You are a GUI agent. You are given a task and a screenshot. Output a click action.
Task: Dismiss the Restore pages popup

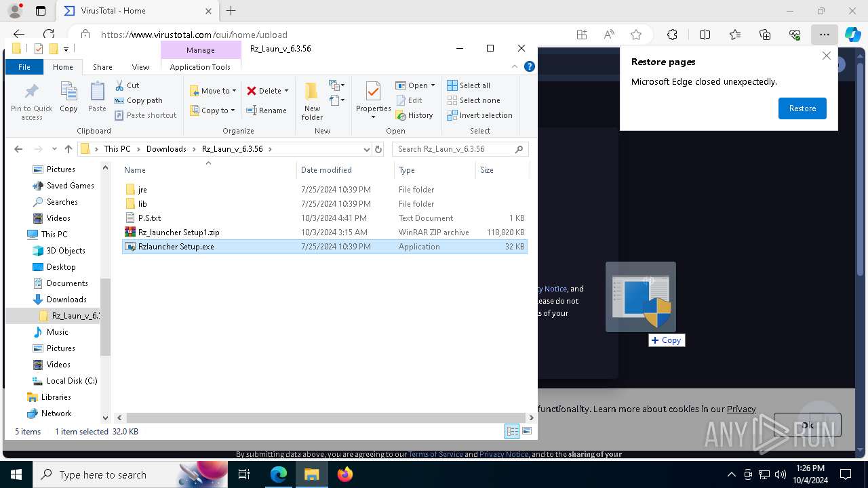[x=826, y=56]
